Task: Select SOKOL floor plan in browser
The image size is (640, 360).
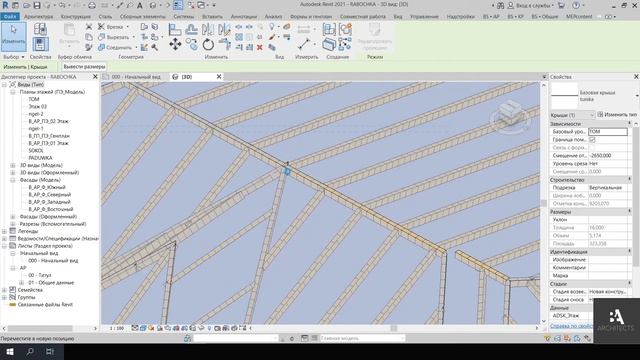Action: click(36, 151)
